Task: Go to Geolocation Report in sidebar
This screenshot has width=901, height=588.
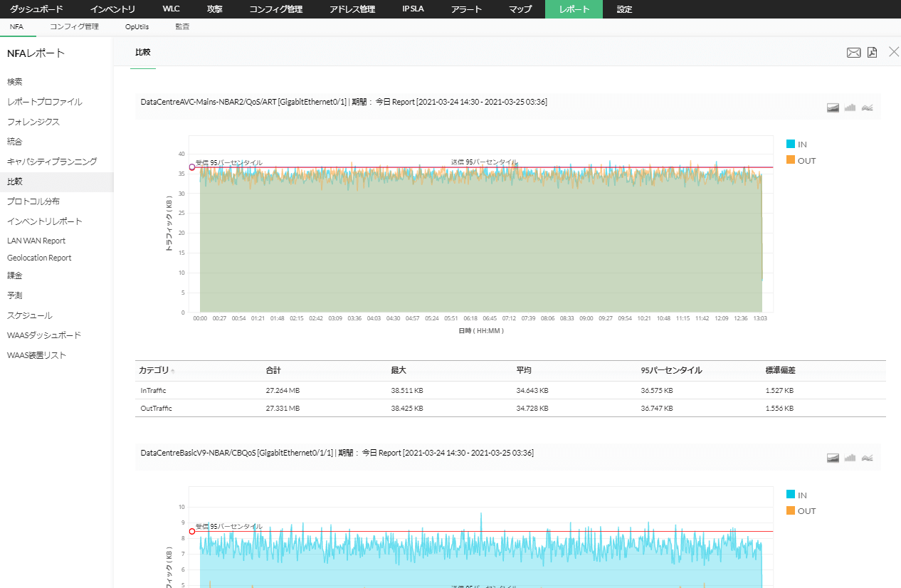Action: [39, 258]
